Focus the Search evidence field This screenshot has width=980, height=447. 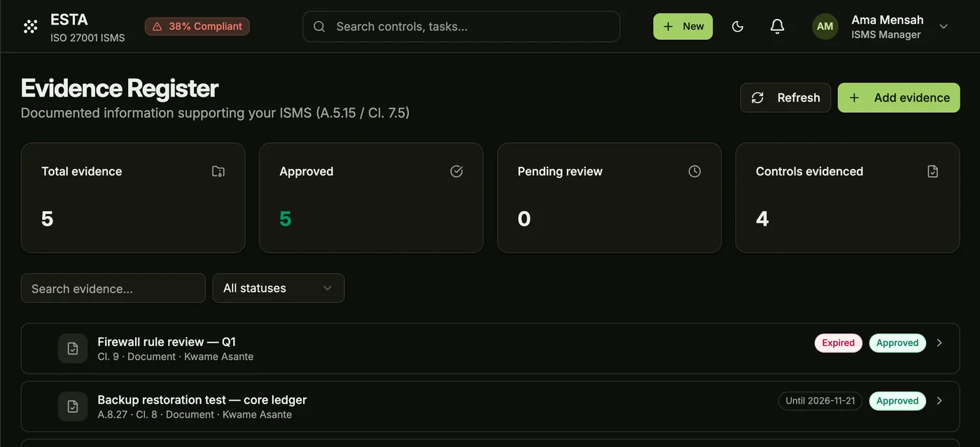click(x=113, y=288)
